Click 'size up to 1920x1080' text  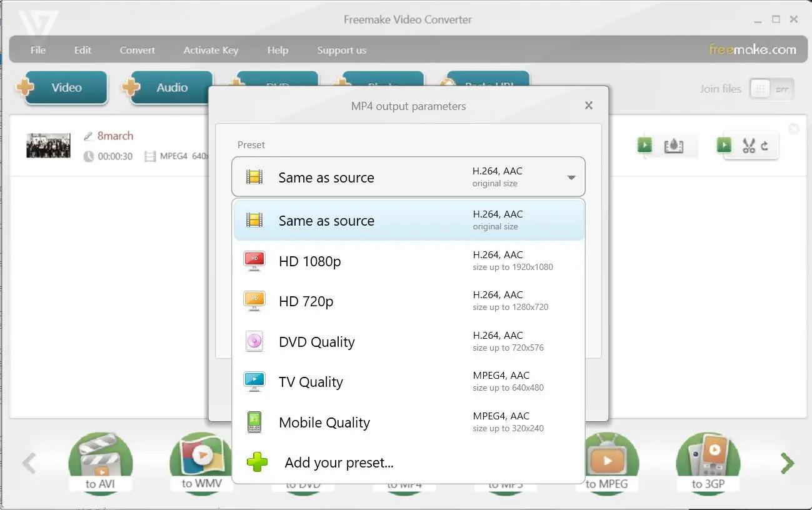[x=513, y=267]
